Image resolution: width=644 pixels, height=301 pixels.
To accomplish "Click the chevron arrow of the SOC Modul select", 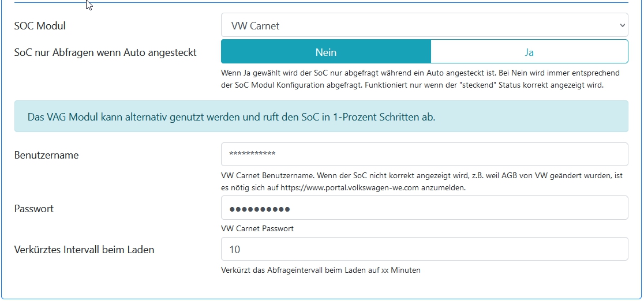I will [621, 25].
